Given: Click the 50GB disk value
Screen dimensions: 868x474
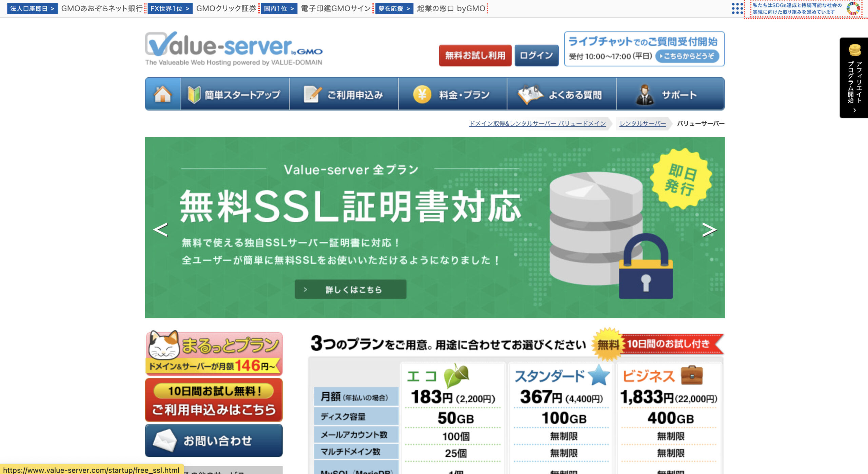Looking at the screenshot, I should [455, 418].
